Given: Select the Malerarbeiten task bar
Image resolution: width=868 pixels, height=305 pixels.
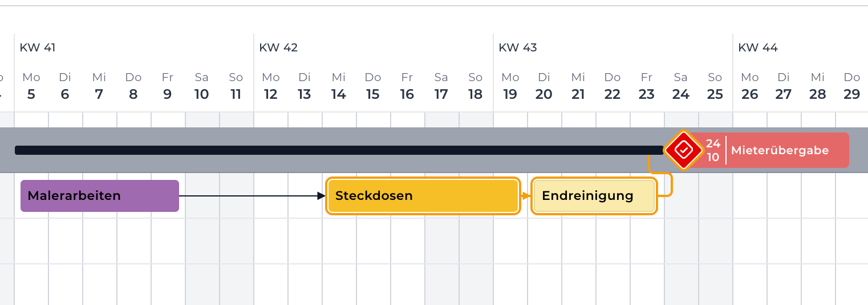Looking at the screenshot, I should point(100,196).
